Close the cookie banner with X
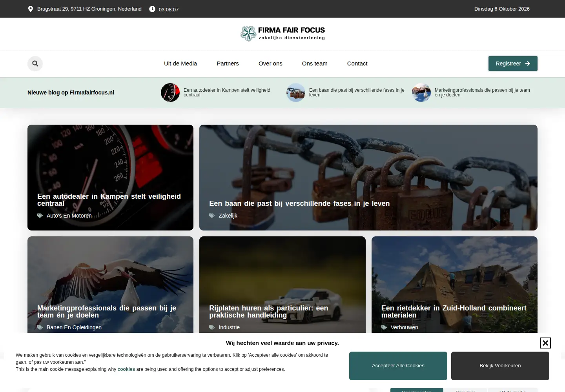This screenshot has height=392, width=565. point(545,343)
